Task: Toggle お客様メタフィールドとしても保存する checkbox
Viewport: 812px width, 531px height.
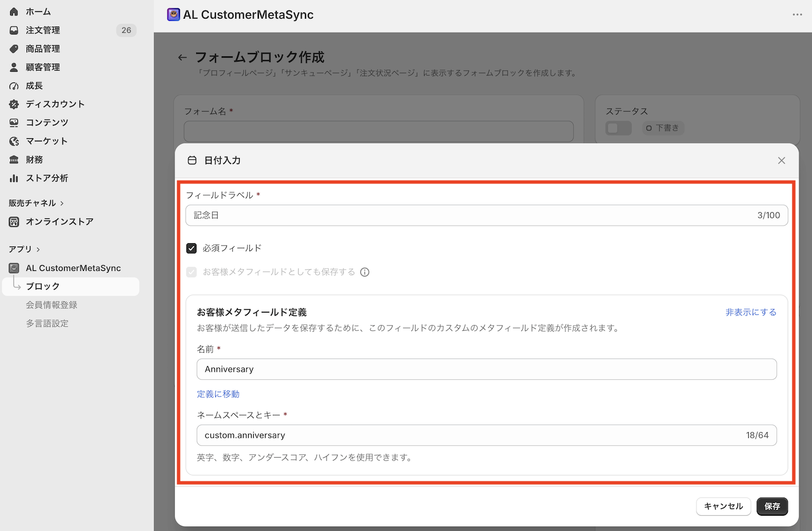Action: (x=192, y=272)
